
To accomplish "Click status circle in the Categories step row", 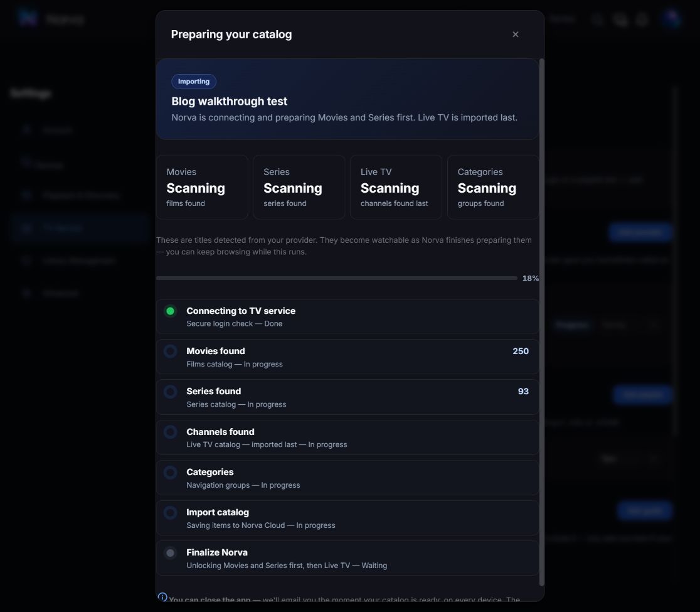I will coord(170,472).
